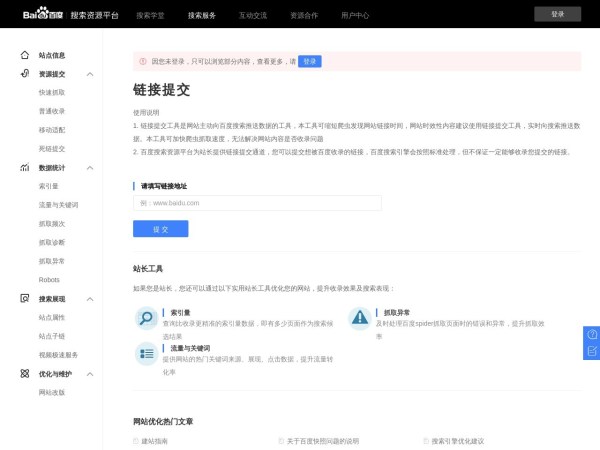Click the URL input field www.baidu.com
This screenshot has width=600, height=450.
257,203
